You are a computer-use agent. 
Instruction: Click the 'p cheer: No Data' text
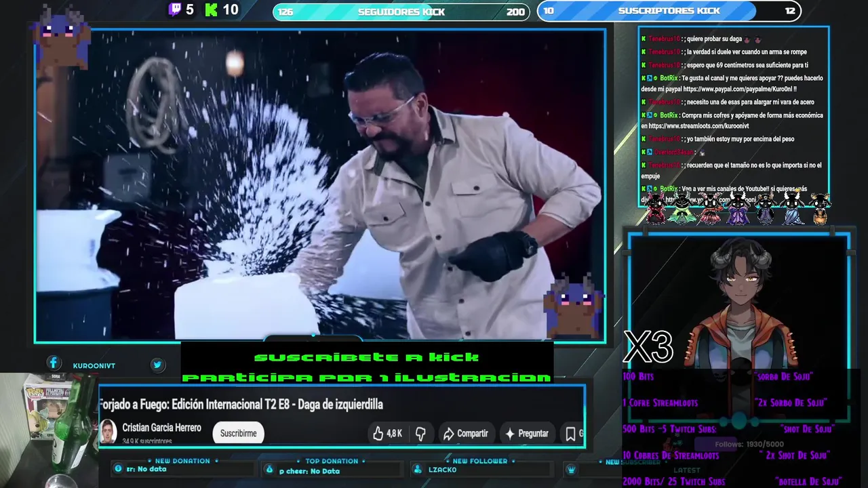pos(309,471)
